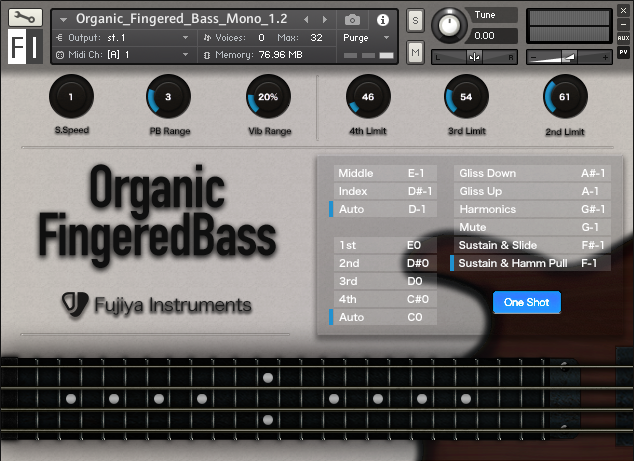This screenshot has height=461, width=634.
Task: Click the Voices icon
Action: (x=207, y=38)
